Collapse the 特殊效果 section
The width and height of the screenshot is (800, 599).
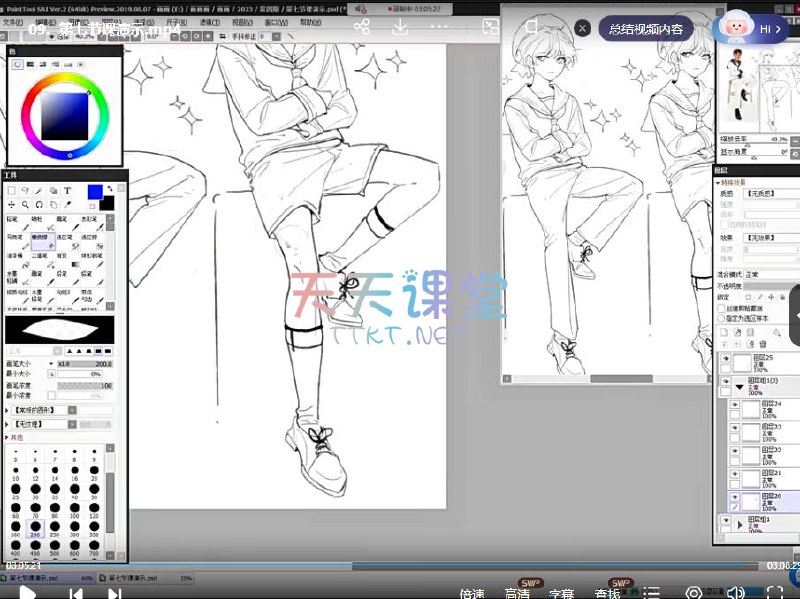pos(718,182)
